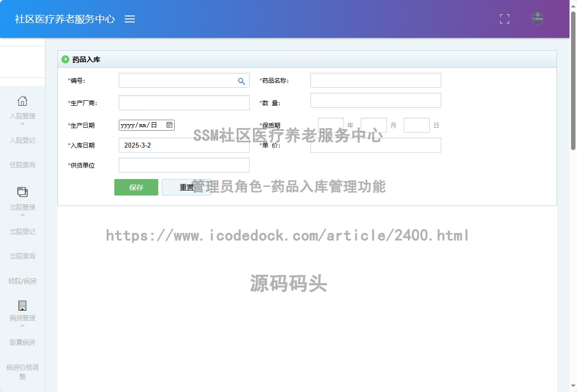Click the 保质期 day input box

tap(417, 125)
